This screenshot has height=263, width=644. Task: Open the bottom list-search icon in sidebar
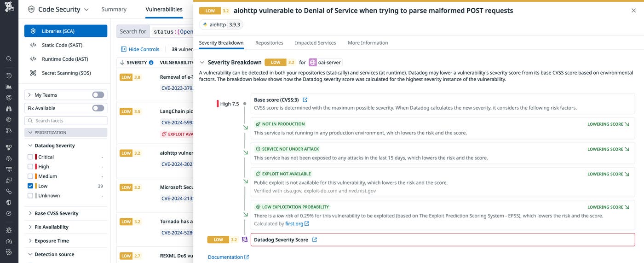click(9, 252)
